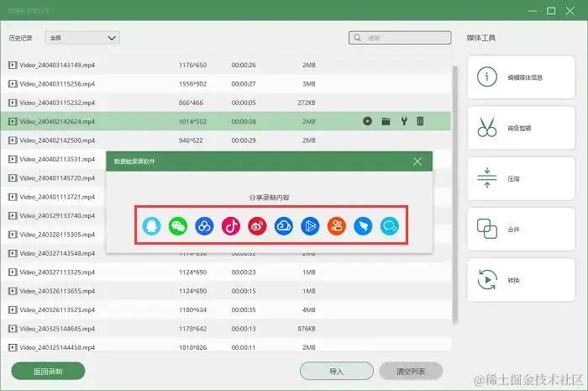The height and width of the screenshot is (391, 588).
Task: Click the 1818*826 resolution cell
Action: (x=192, y=347)
